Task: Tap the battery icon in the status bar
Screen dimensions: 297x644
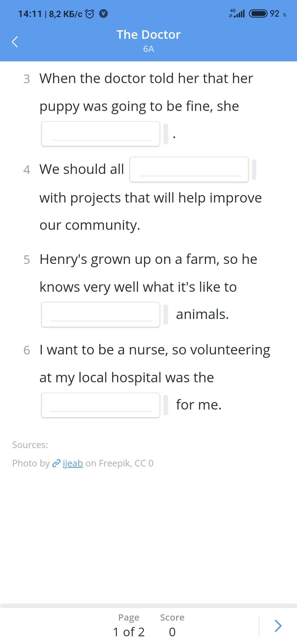Action: (258, 13)
